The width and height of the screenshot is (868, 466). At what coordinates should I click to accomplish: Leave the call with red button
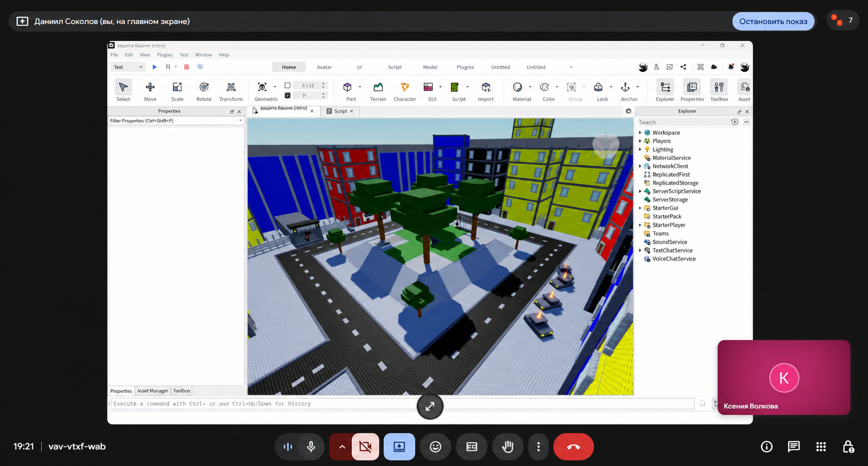pos(573,447)
